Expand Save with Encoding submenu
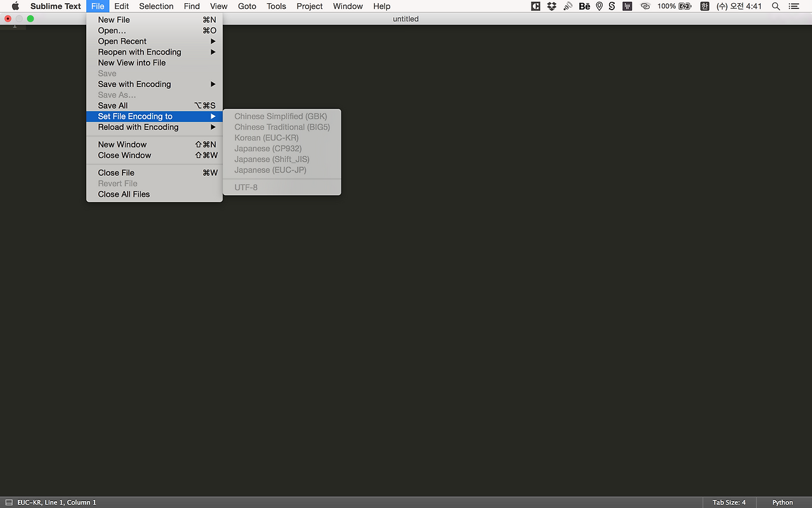This screenshot has width=812, height=508. tap(155, 84)
